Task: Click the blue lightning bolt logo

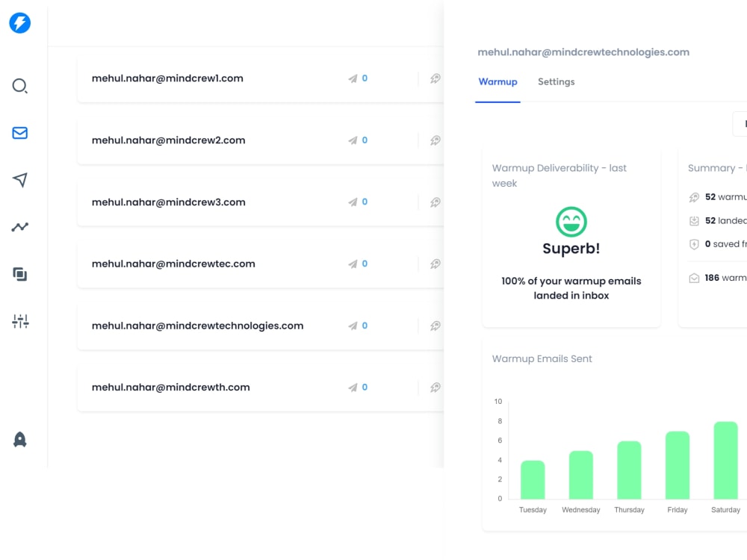Action: [x=20, y=23]
